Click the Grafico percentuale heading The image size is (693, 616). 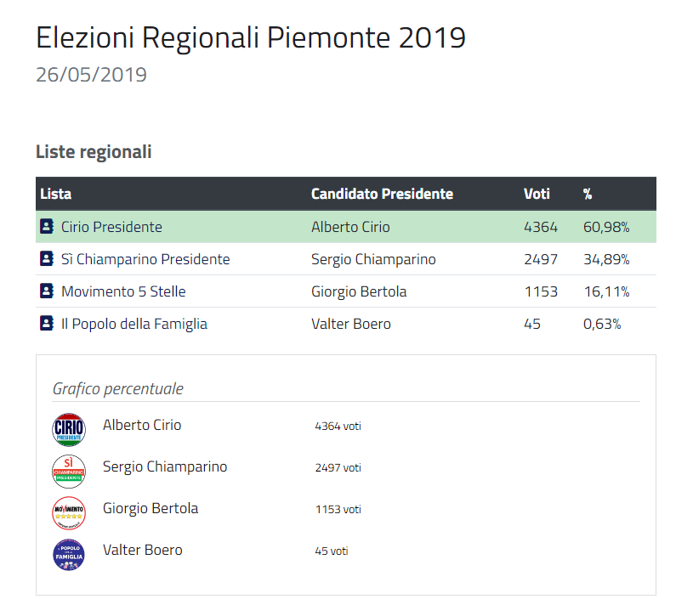117,388
